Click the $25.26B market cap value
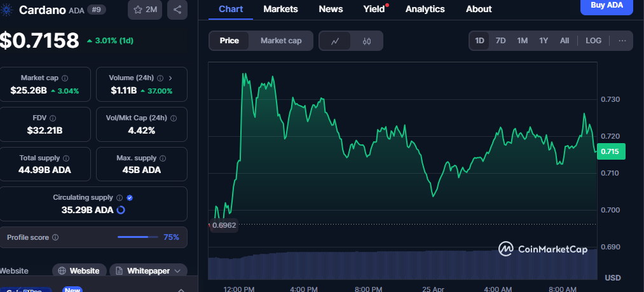Screen dimensions: 644x292 pos(29,90)
